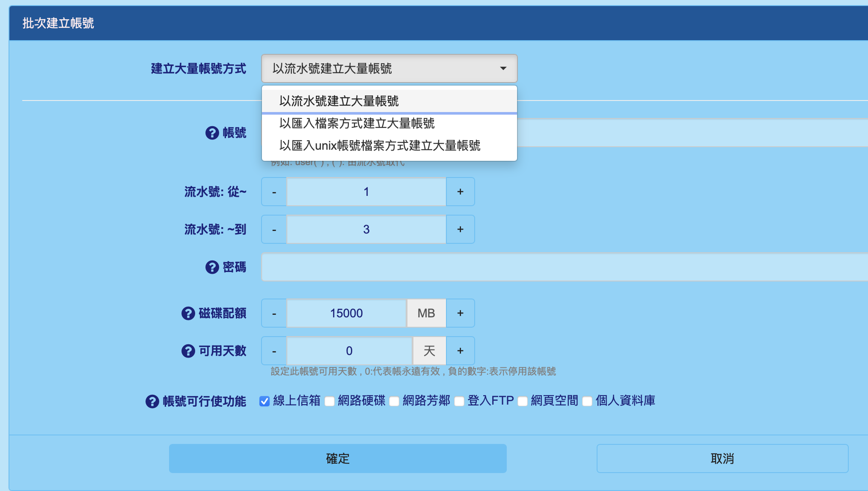Enable the 網路硬碟 checkbox
Image resolution: width=868 pixels, height=491 pixels.
[x=330, y=401]
